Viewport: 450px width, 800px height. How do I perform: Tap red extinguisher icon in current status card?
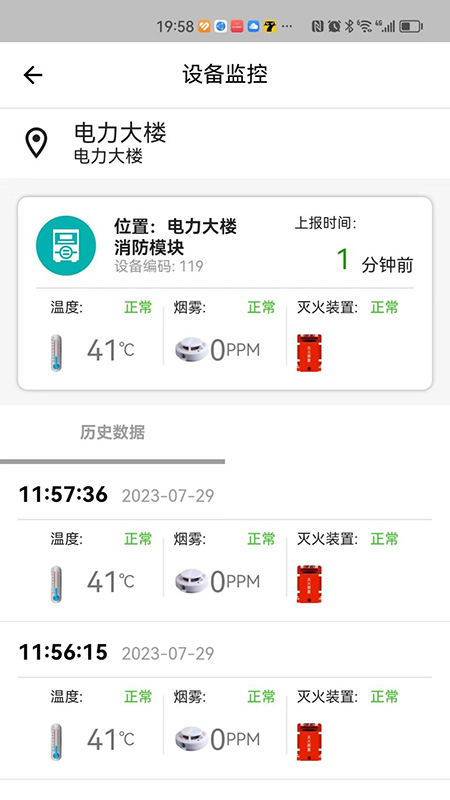pos(309,353)
